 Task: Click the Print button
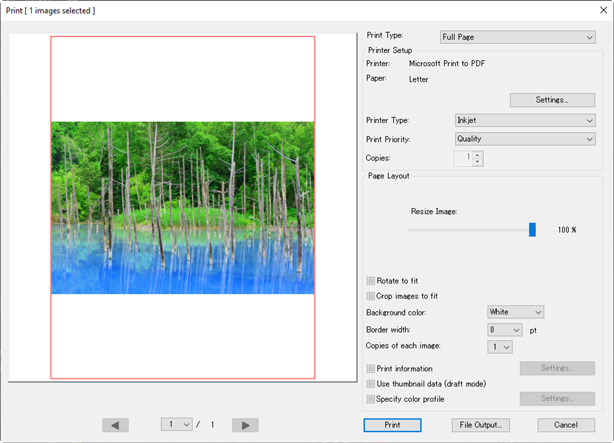(392, 425)
